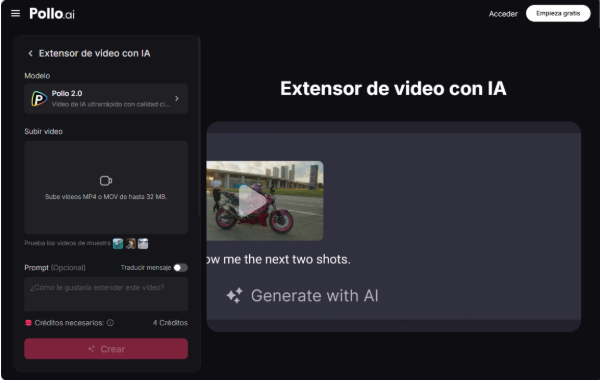This screenshot has width=600, height=383.
Task: Click the Pollo 2.0 model logo icon
Action: (39, 99)
